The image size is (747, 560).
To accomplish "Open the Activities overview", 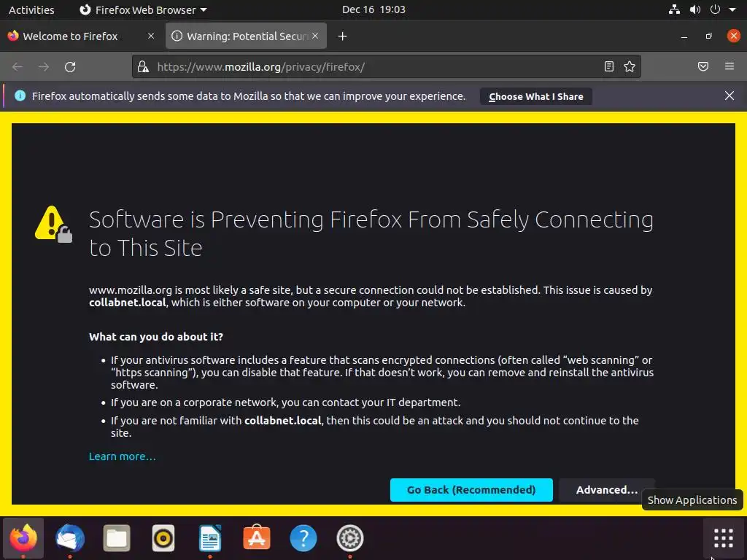I will [31, 9].
